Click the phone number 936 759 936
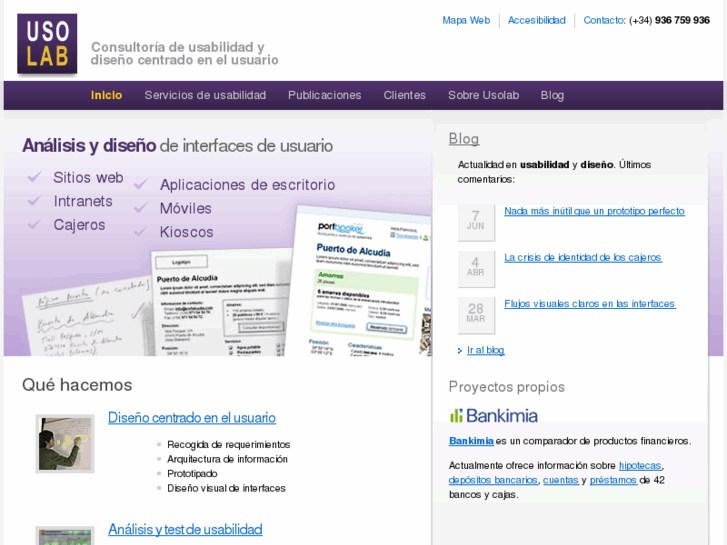Viewport: 727px width, 545px height. (682, 20)
